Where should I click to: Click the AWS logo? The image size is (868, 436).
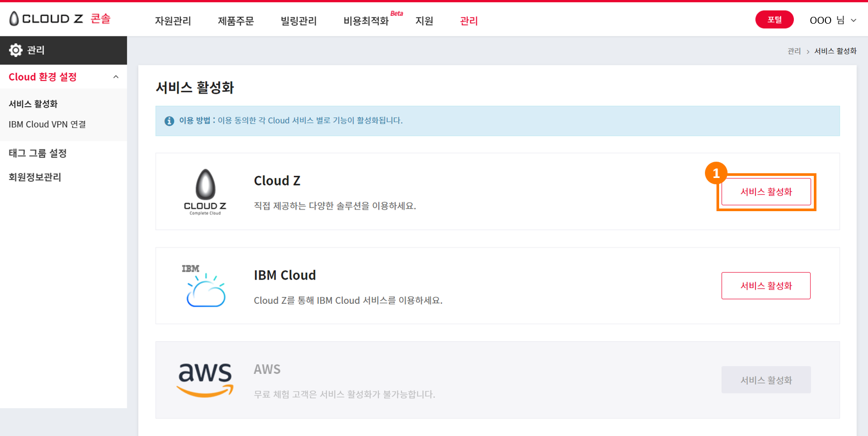205,380
